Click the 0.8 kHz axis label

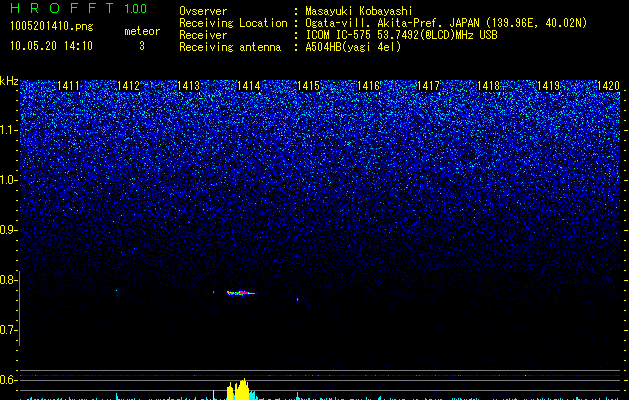tap(8, 280)
